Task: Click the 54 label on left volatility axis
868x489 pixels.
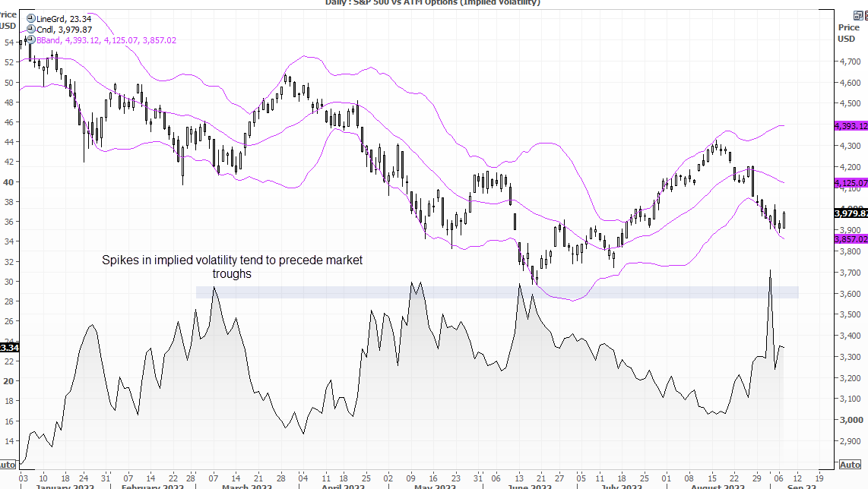Action: pos(9,42)
